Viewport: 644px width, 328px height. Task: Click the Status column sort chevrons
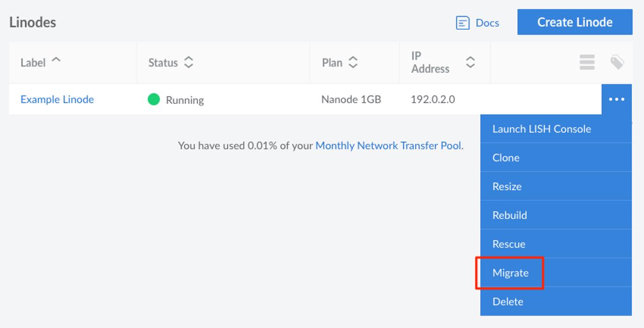188,62
